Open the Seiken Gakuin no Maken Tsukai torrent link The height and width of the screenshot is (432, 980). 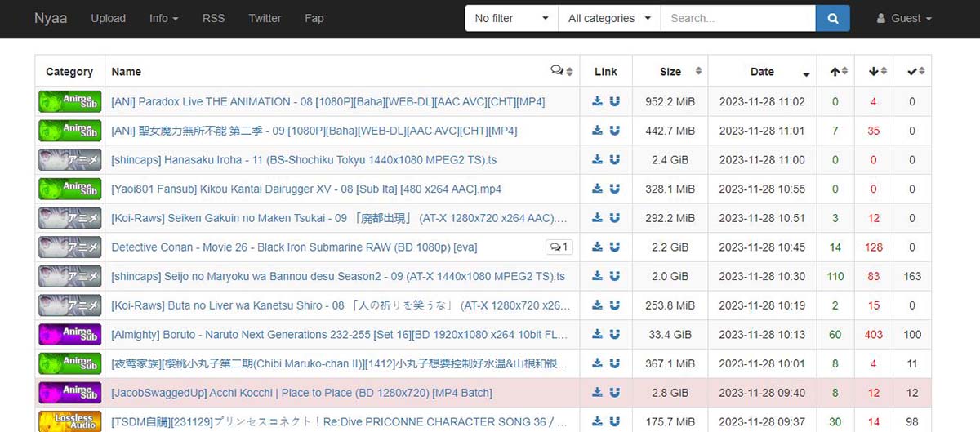tap(339, 218)
